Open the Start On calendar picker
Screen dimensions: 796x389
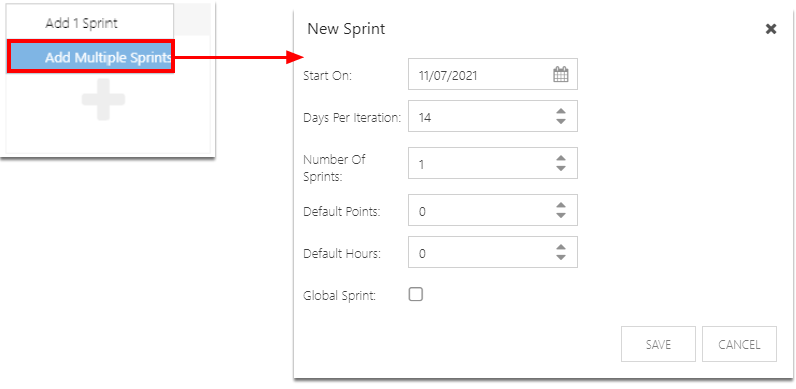click(x=560, y=75)
